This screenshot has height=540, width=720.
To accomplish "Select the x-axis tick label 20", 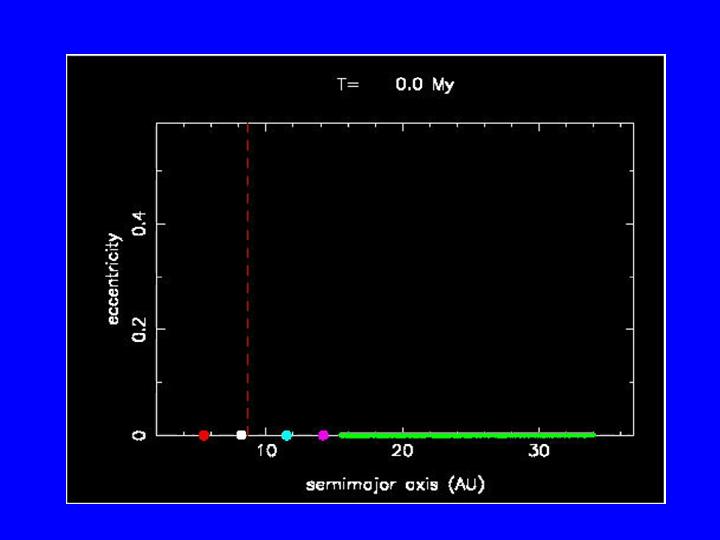I will point(403,452).
